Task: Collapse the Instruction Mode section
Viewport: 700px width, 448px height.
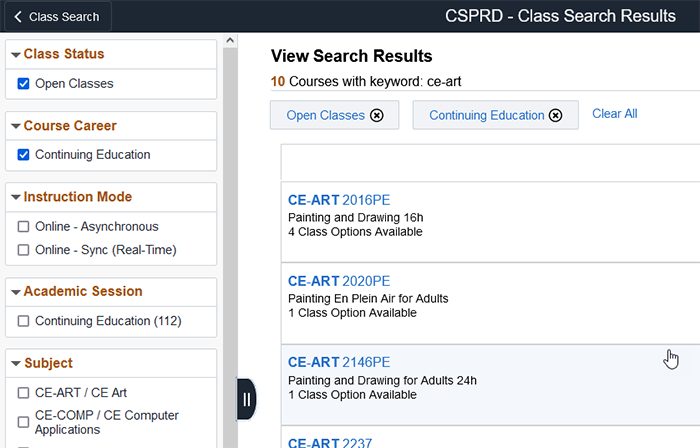Action: pyautogui.click(x=16, y=197)
